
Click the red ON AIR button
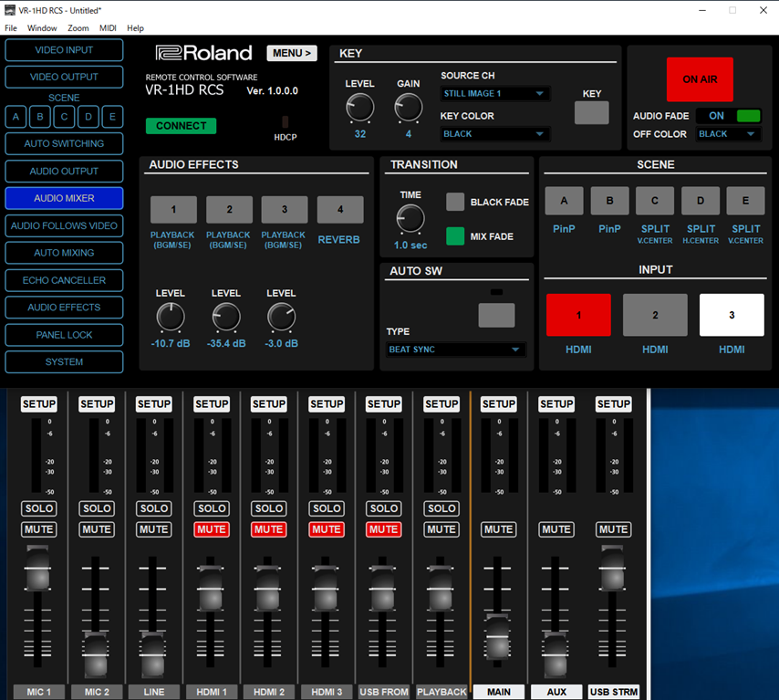(x=700, y=79)
